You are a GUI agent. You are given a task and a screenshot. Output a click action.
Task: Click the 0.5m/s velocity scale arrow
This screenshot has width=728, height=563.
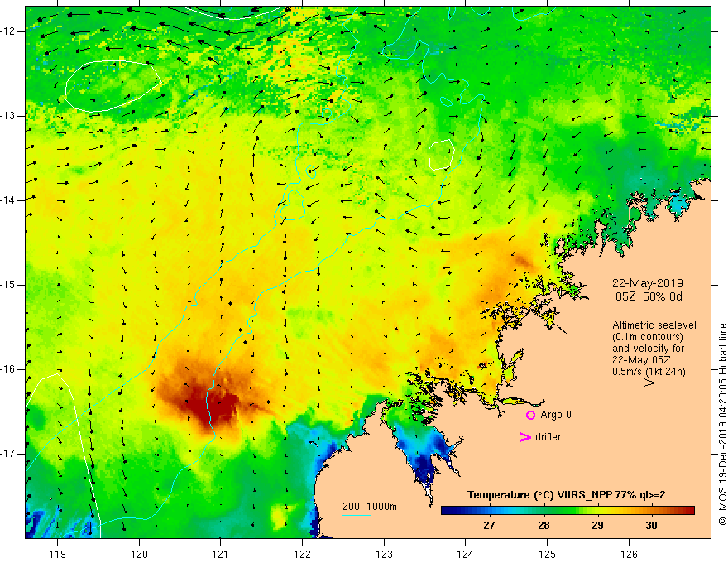pyautogui.click(x=639, y=383)
